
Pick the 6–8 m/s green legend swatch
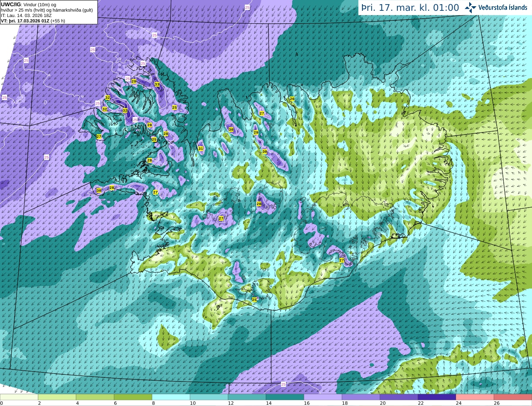pyautogui.click(x=133, y=397)
